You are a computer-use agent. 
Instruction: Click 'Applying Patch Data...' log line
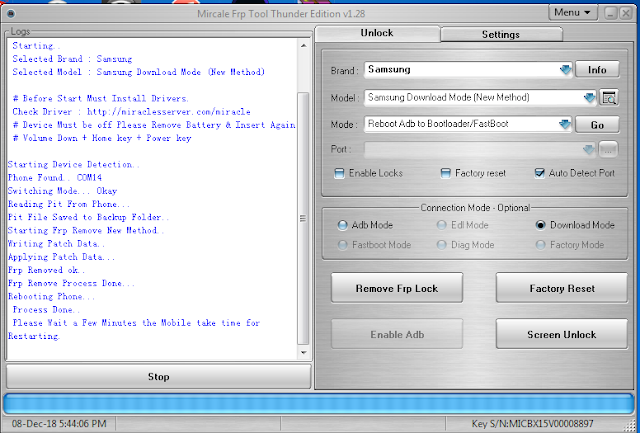[x=61, y=257]
